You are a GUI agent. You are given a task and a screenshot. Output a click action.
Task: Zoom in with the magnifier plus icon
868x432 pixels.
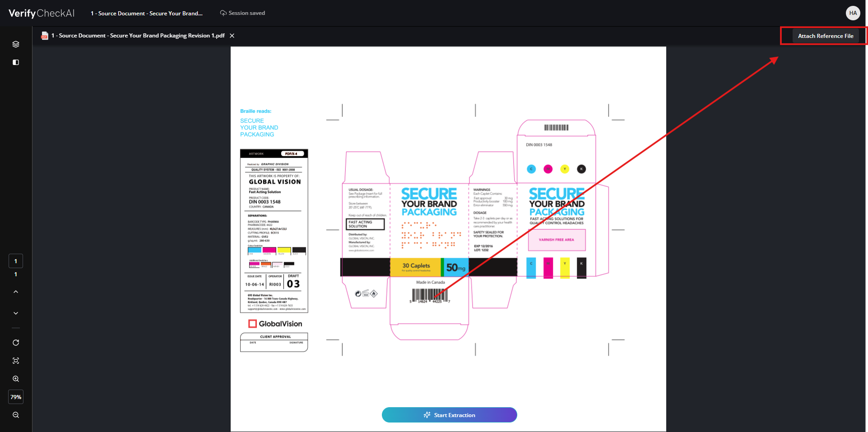coord(16,379)
